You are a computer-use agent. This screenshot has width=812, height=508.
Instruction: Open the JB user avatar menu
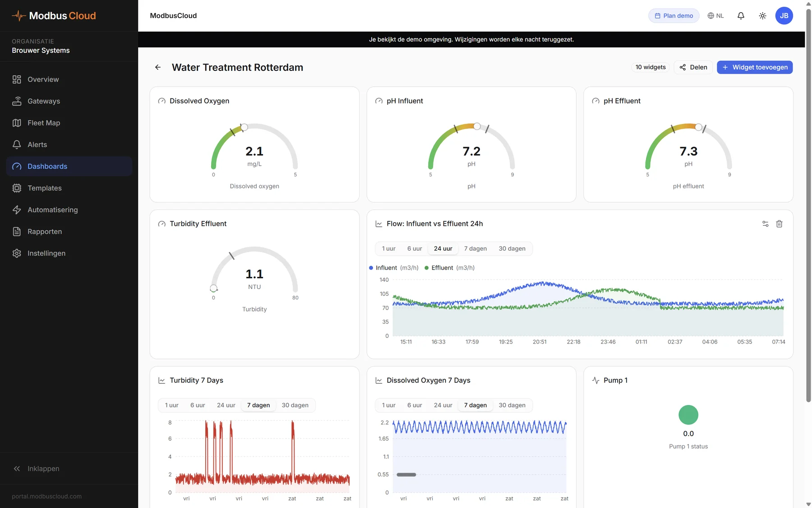784,16
